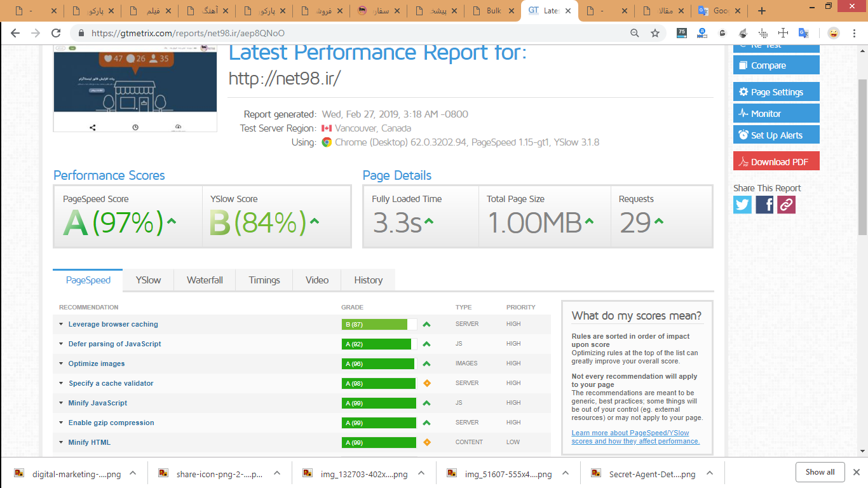Viewport: 868px width, 488px height.
Task: Click the browser forward arrow
Action: pyautogui.click(x=36, y=33)
